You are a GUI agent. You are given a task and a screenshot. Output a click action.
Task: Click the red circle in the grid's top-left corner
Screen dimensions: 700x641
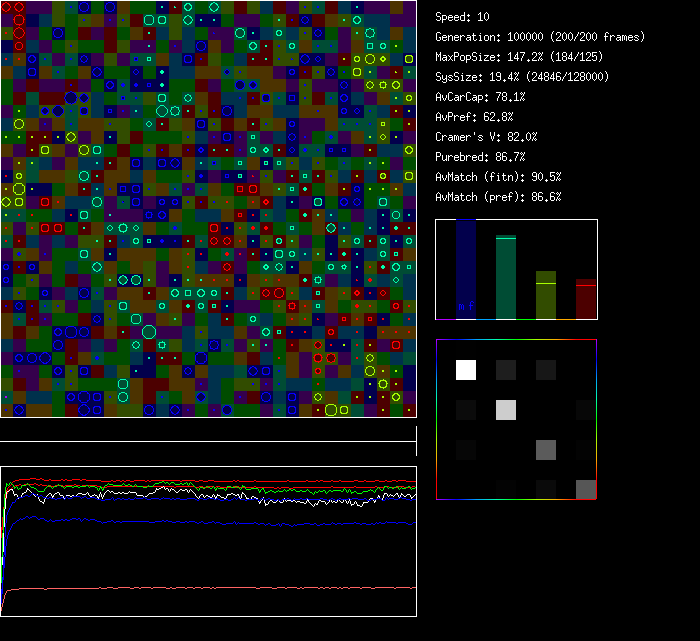pos(19,8)
